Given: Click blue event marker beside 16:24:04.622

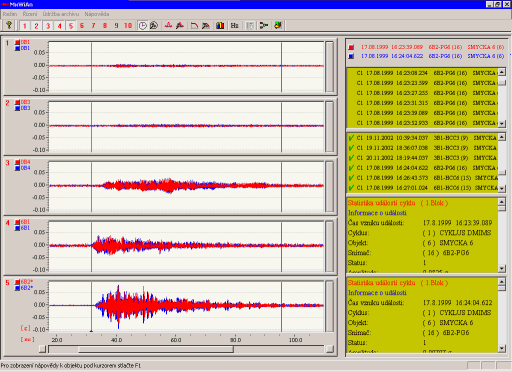Looking at the screenshot, I should (351, 56).
